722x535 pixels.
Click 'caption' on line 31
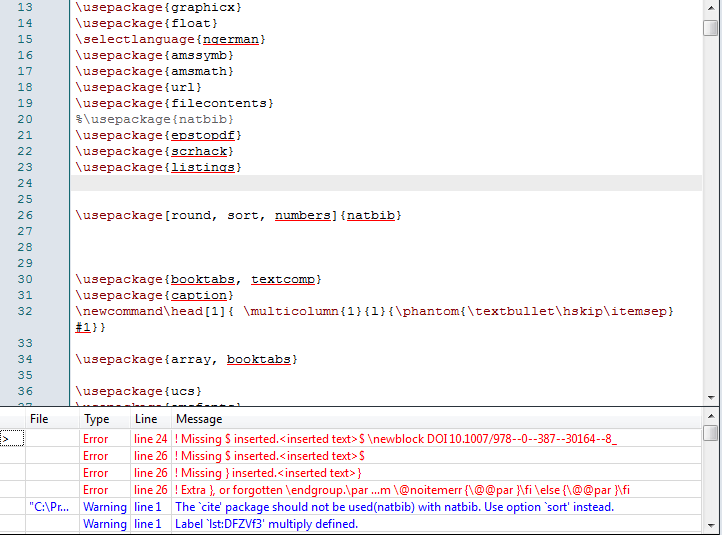click(x=199, y=296)
